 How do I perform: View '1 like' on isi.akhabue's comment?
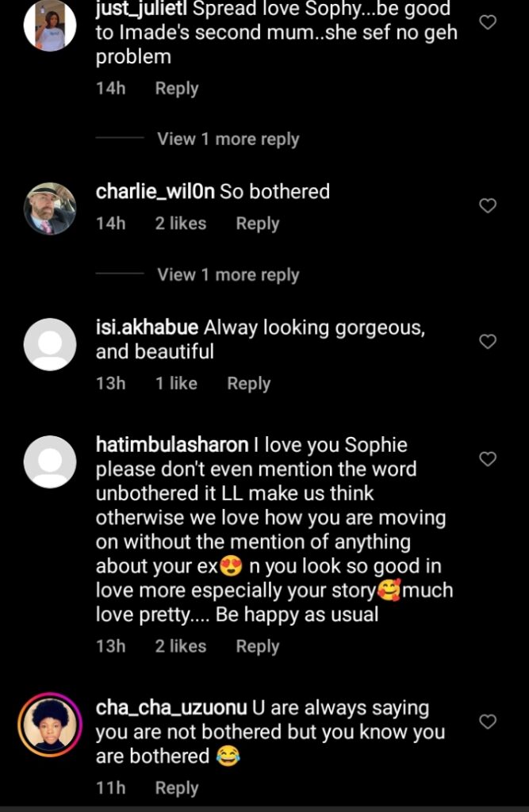coord(176,383)
